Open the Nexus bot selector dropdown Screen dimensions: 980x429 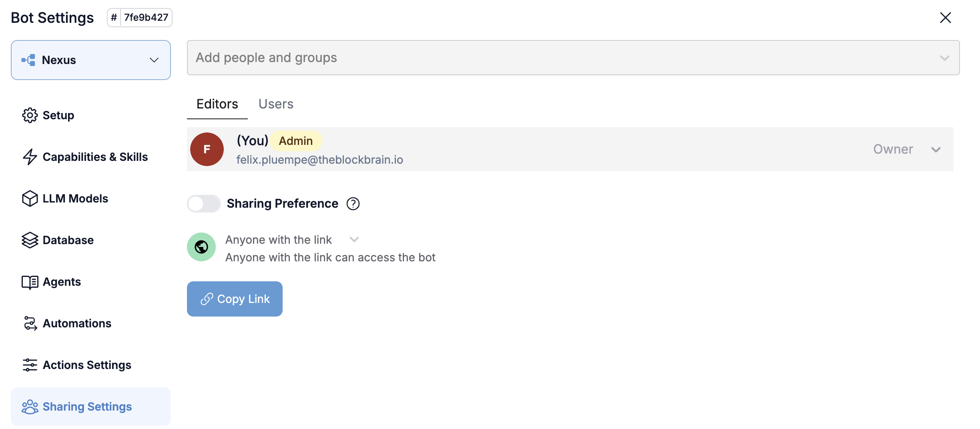[91, 60]
